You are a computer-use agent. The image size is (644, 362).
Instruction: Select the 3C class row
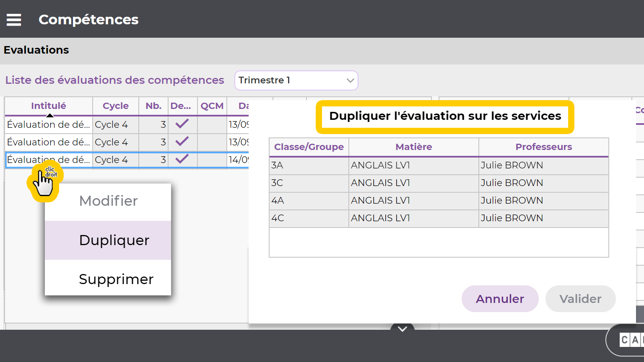click(439, 183)
